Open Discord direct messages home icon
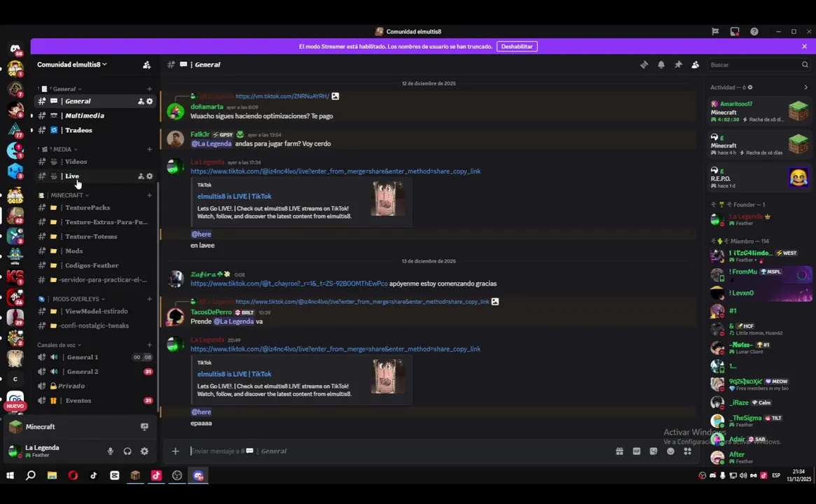This screenshot has width=816, height=504. pos(15,49)
